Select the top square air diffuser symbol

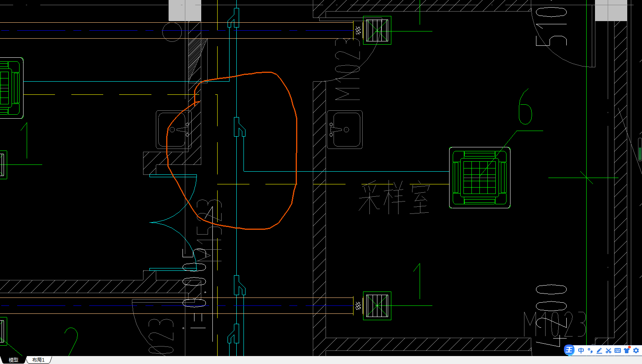coord(377,30)
